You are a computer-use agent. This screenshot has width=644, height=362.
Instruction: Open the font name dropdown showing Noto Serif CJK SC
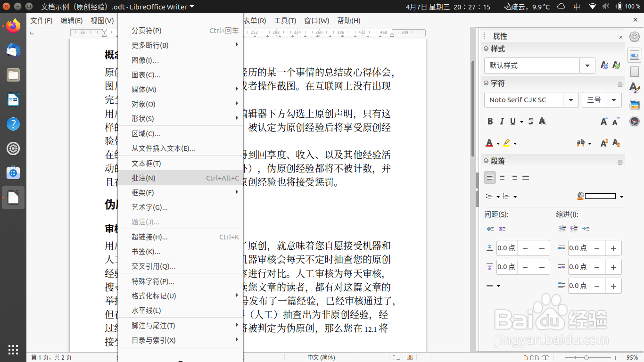[x=570, y=100]
